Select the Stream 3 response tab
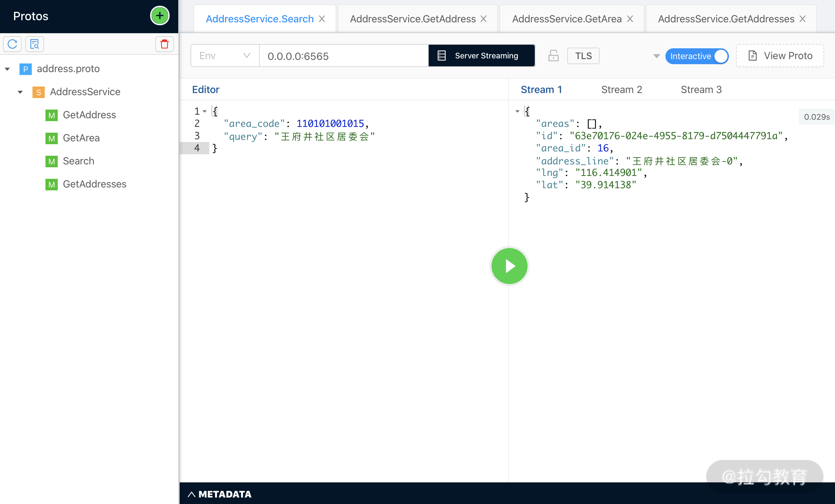The height and width of the screenshot is (504, 835). (701, 90)
